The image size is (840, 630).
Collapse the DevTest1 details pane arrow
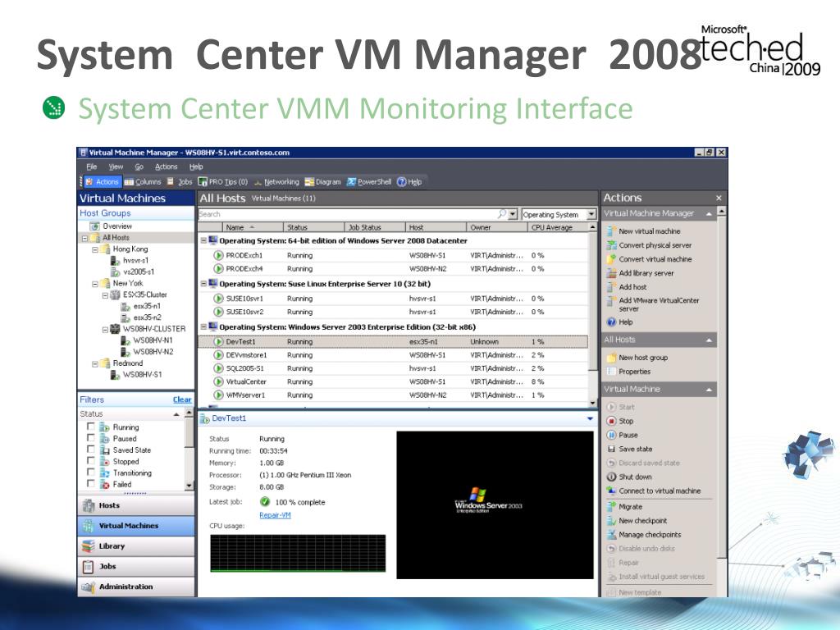tap(590, 418)
